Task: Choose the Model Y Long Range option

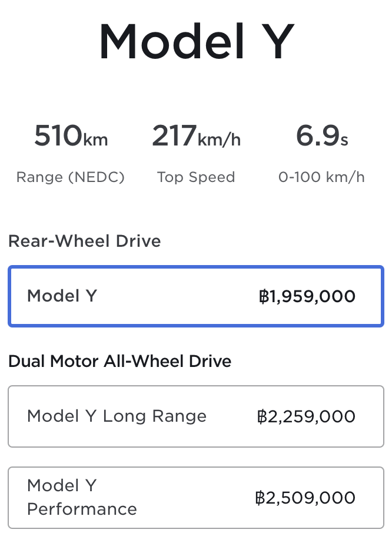Action: click(x=195, y=416)
